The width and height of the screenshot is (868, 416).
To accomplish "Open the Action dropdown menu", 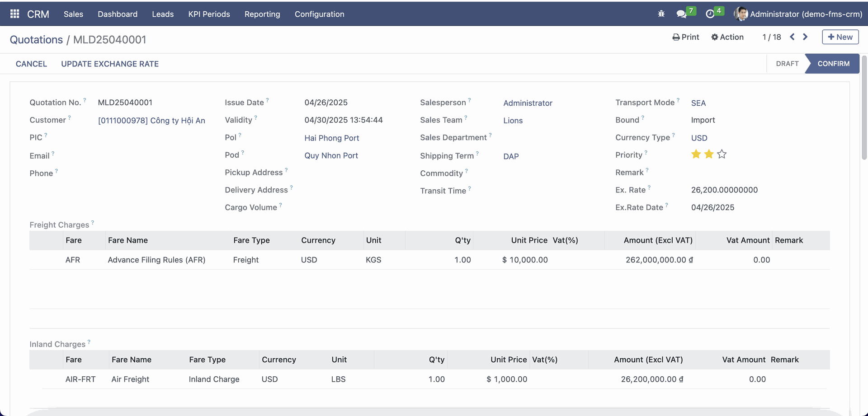I will click(x=727, y=37).
